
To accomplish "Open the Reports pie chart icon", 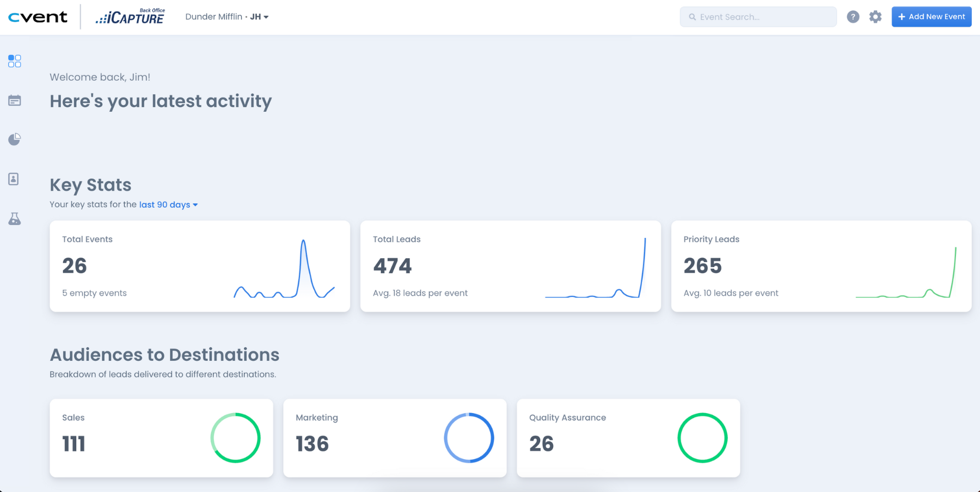I will tap(14, 139).
